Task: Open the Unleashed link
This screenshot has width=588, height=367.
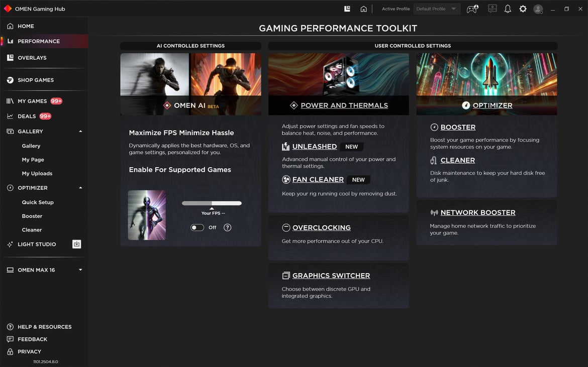Action: click(315, 147)
